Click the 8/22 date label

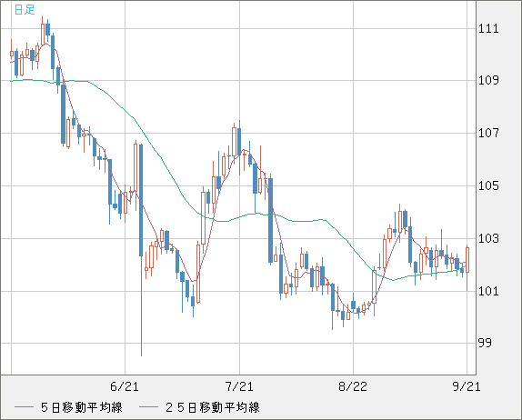tap(353, 386)
